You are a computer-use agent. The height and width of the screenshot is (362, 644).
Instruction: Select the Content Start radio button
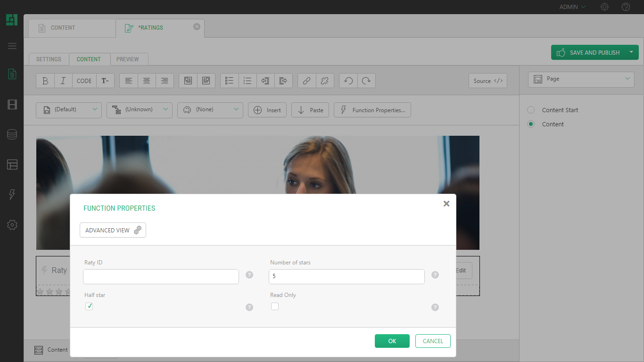coord(531,110)
